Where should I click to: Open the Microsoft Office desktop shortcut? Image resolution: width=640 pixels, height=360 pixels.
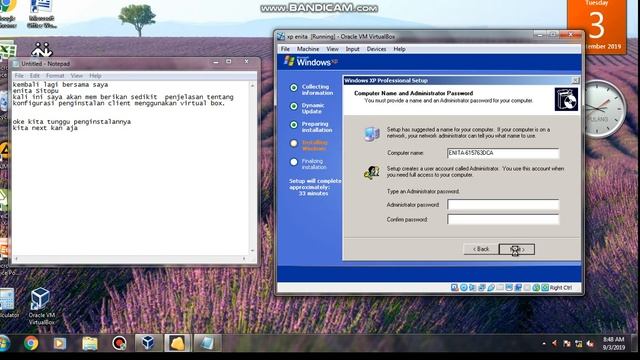[42, 14]
